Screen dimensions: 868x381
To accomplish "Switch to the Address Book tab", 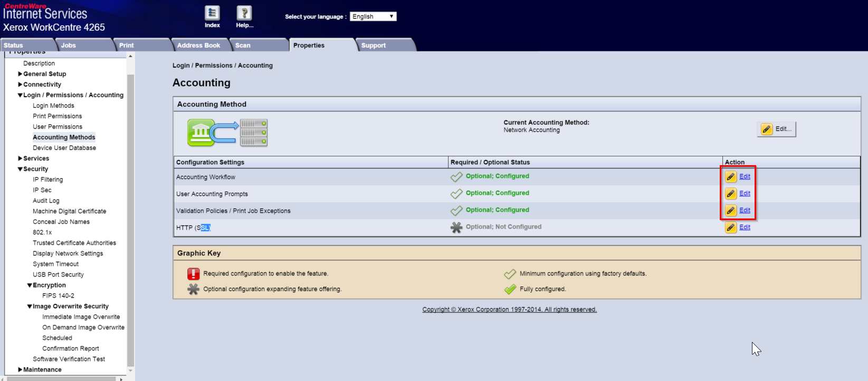I will [x=198, y=45].
